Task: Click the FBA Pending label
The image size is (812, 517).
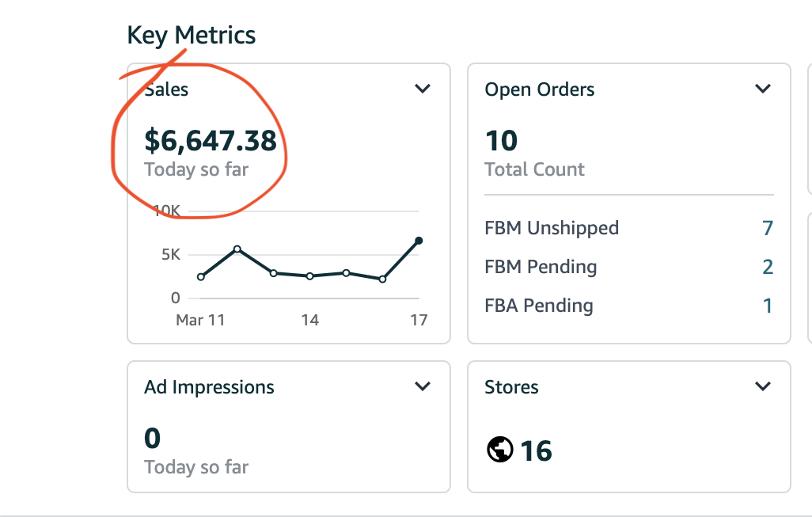Action: pyautogui.click(x=539, y=306)
